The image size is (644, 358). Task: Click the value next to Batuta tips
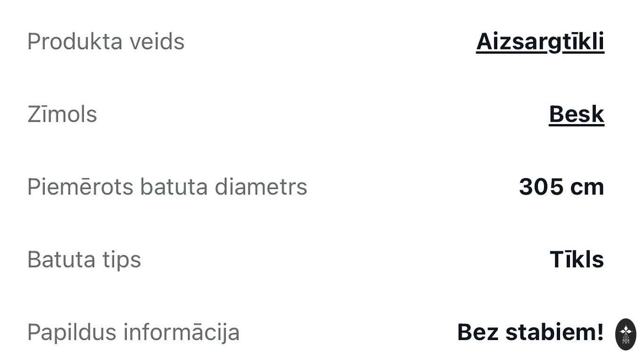(x=577, y=259)
